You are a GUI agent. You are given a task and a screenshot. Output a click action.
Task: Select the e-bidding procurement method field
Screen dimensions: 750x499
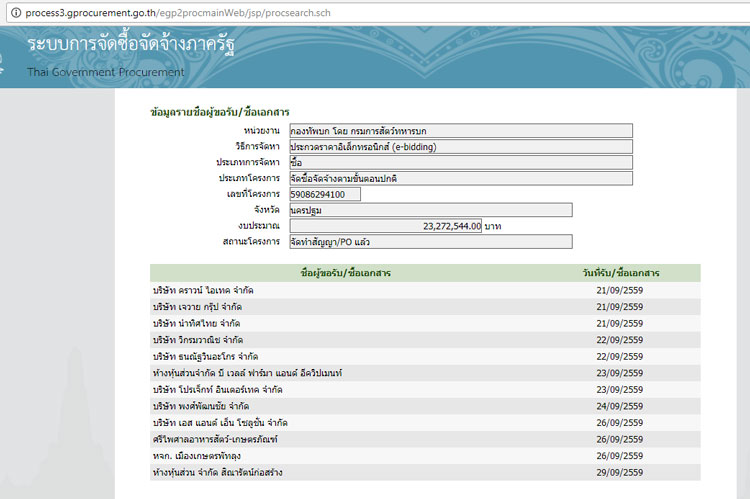[460, 146]
